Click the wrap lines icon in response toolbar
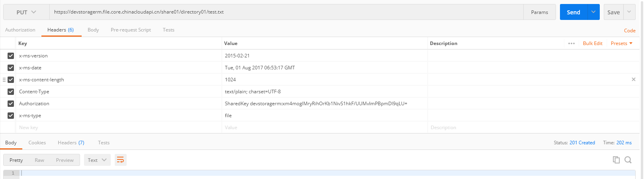Image resolution: width=644 pixels, height=179 pixels. click(x=120, y=160)
